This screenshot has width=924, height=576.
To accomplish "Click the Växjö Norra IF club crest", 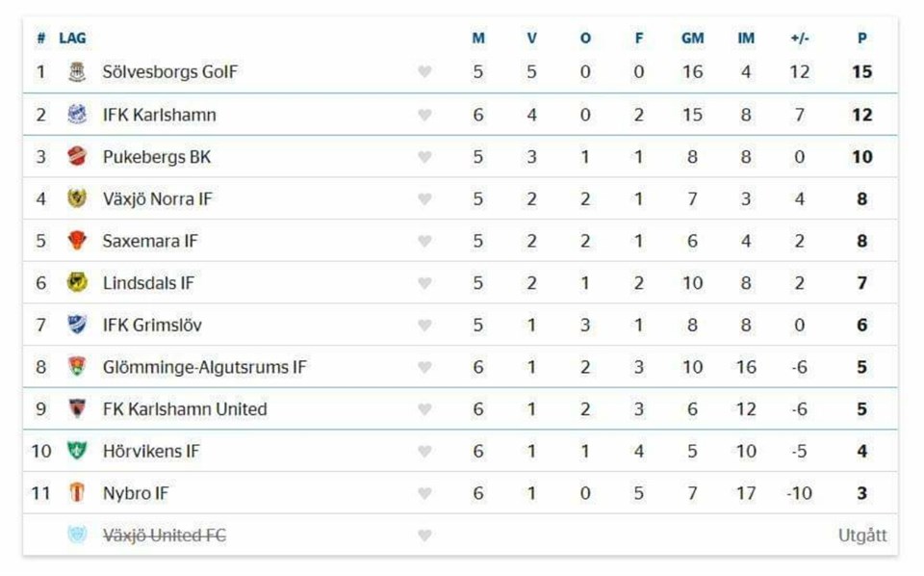I will coord(77,199).
